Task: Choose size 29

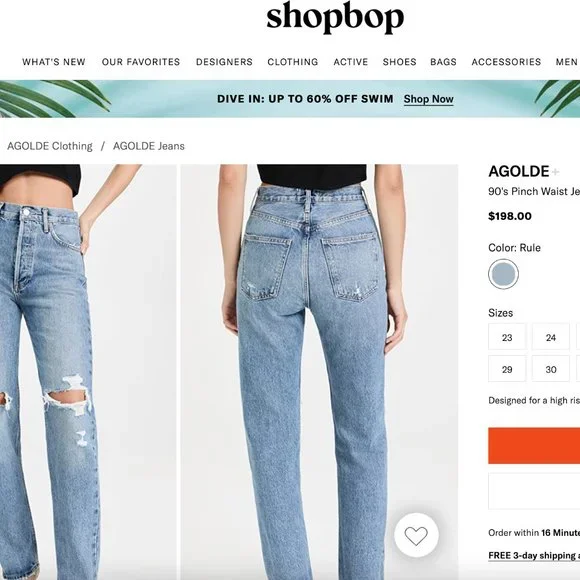Action: coord(507,369)
